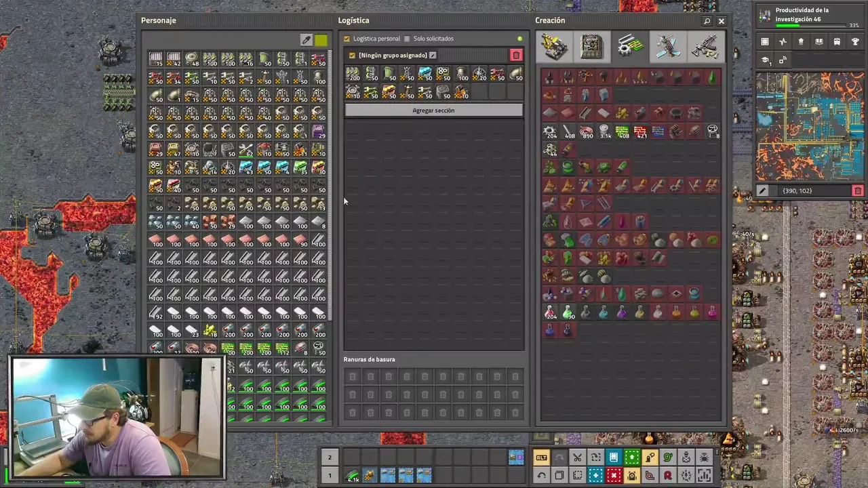Open the Logistics crafting category tab
868x488 pixels.
click(555, 47)
